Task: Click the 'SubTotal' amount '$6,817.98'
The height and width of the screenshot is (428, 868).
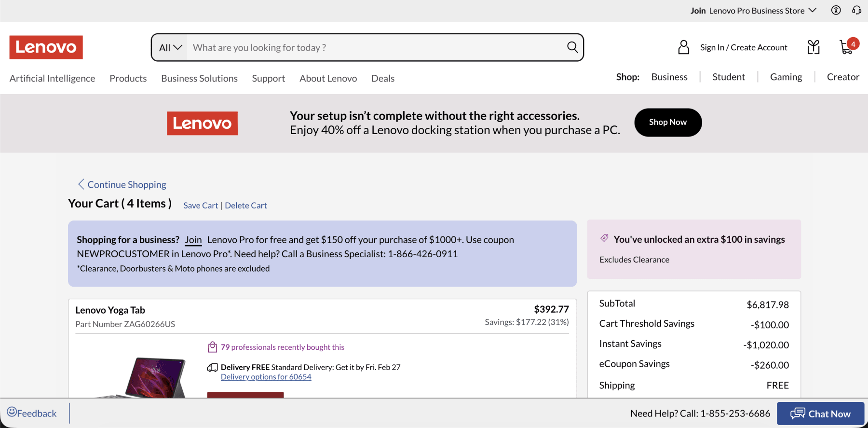Action: pos(768,305)
